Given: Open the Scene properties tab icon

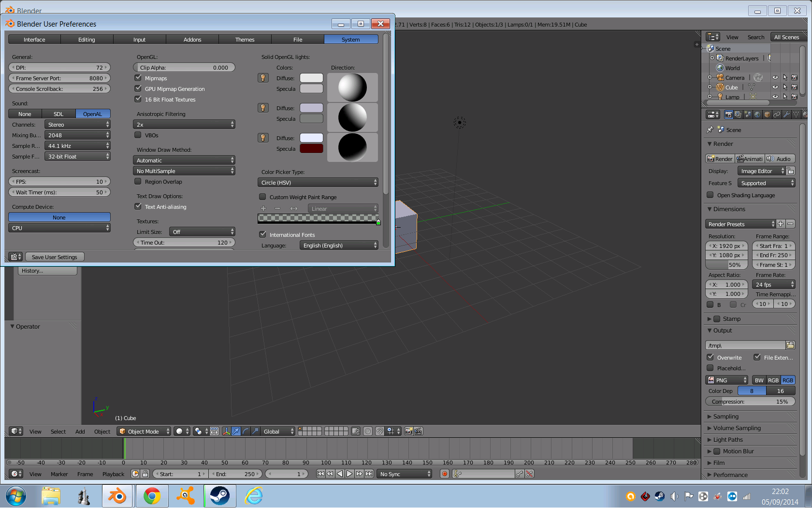Looking at the screenshot, I should (x=748, y=115).
